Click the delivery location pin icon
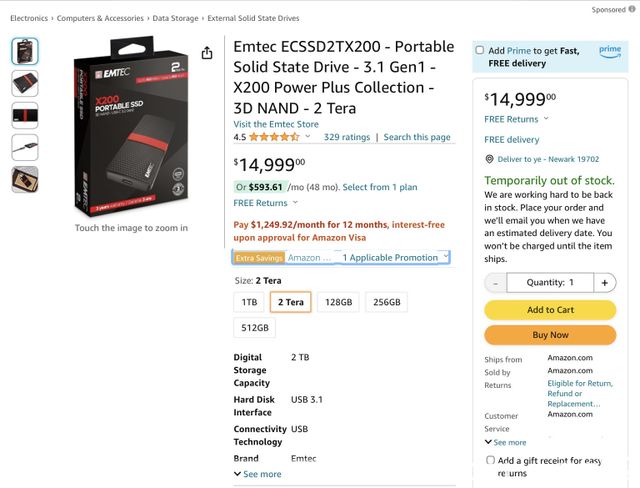640x488 pixels. (489, 158)
